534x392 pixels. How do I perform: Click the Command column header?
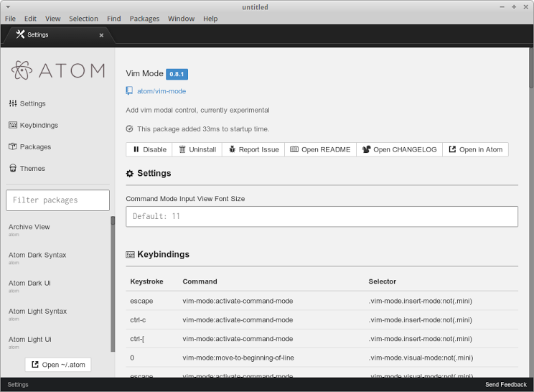click(x=200, y=281)
